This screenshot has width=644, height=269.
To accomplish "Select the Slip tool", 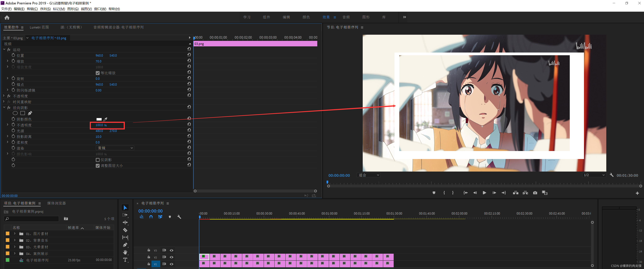I will [x=125, y=237].
